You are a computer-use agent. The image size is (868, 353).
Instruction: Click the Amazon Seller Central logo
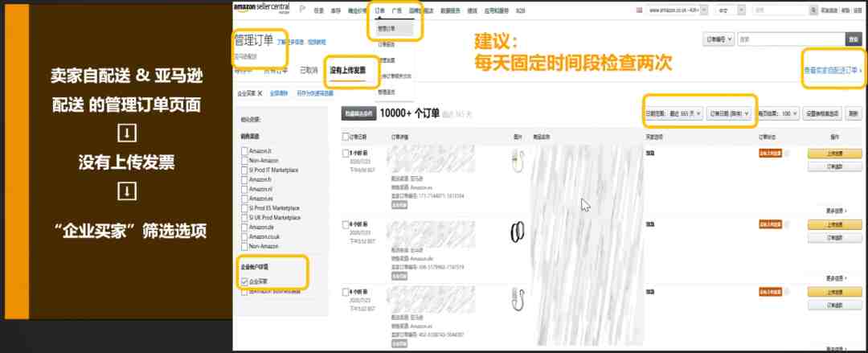(x=261, y=8)
